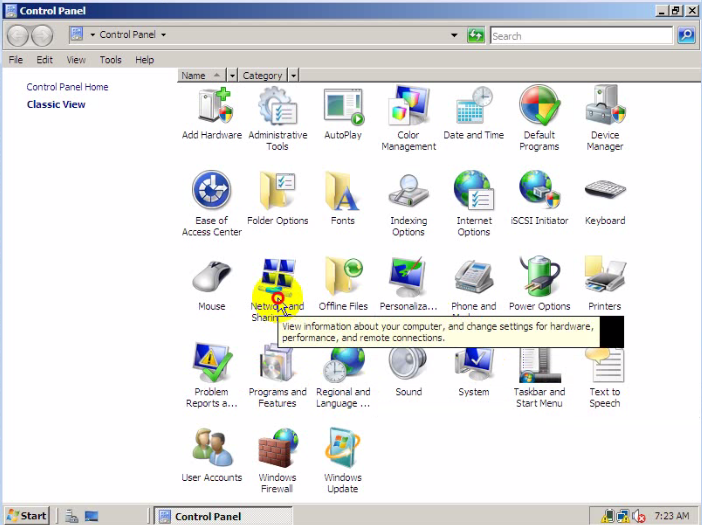Viewport: 702px width, 525px height.
Task: Click the Back navigation button
Action: [x=18, y=35]
